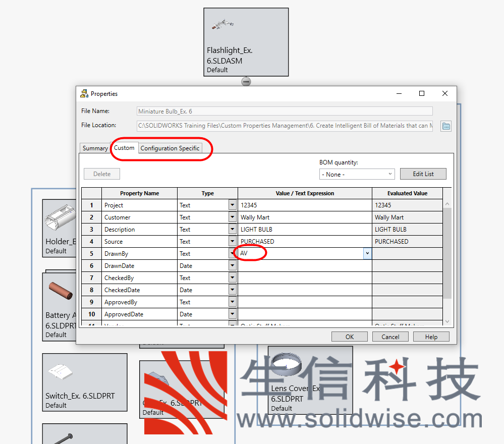Click the File Name field
Screen dimensions: 504x444
click(285, 111)
